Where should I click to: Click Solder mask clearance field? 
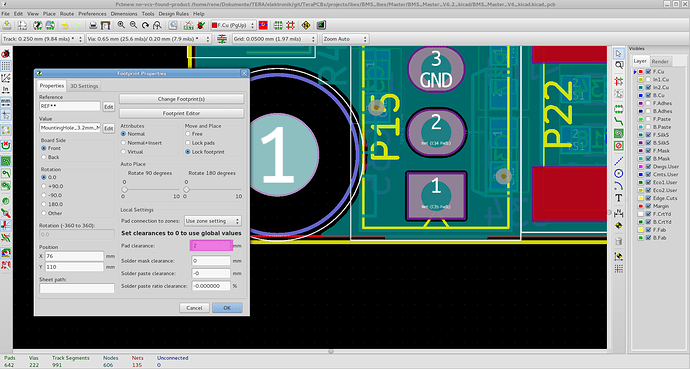211,261
